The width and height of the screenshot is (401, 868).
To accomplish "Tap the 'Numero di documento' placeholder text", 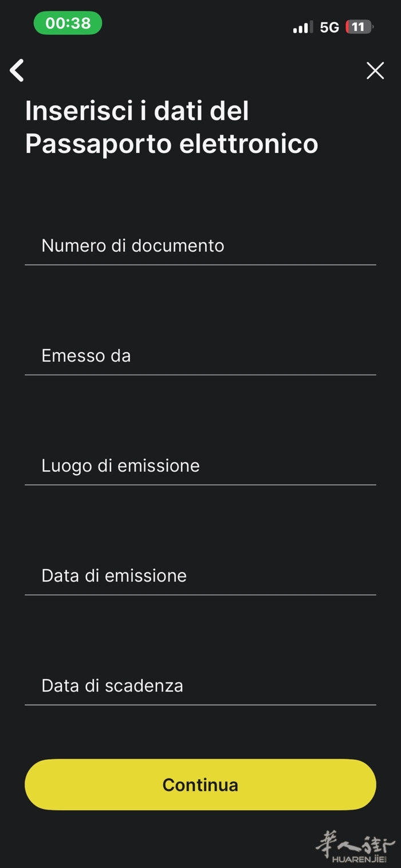I will click(x=133, y=246).
